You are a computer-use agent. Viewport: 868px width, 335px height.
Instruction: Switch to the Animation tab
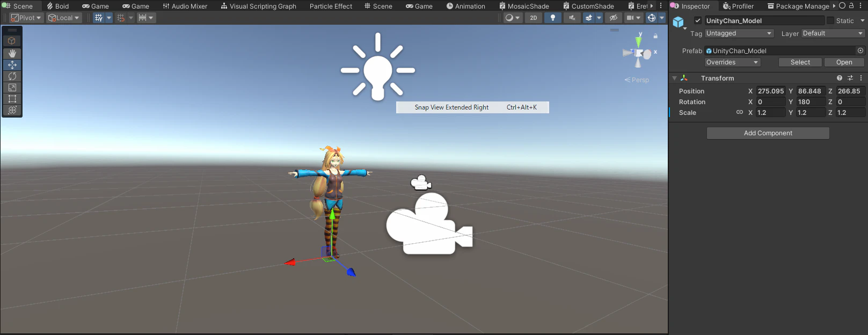(466, 6)
